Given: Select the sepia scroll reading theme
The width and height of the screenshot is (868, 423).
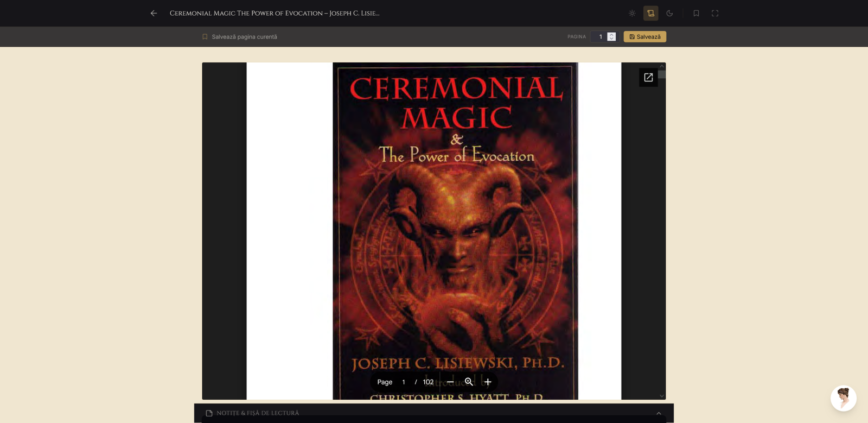Looking at the screenshot, I should [651, 13].
